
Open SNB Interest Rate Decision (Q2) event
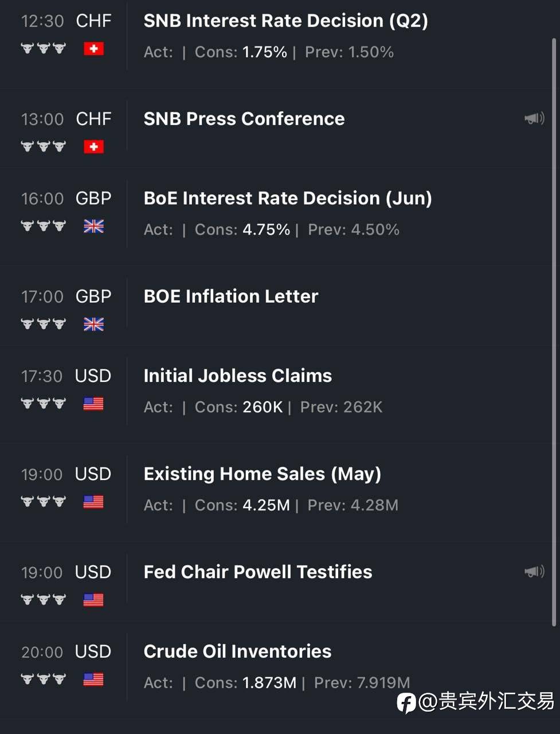(285, 21)
